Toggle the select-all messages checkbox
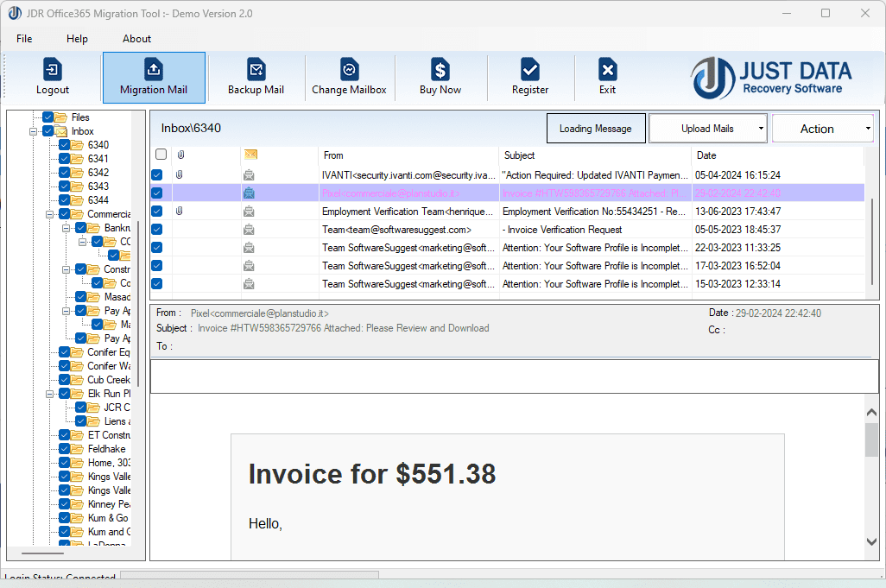Image resolution: width=886 pixels, height=588 pixels. tap(160, 154)
